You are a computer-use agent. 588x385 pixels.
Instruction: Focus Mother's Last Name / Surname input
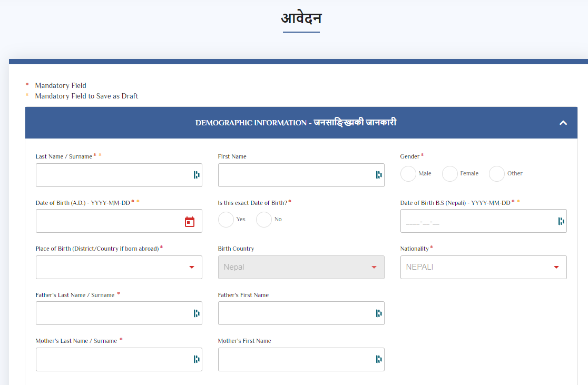[x=119, y=360]
